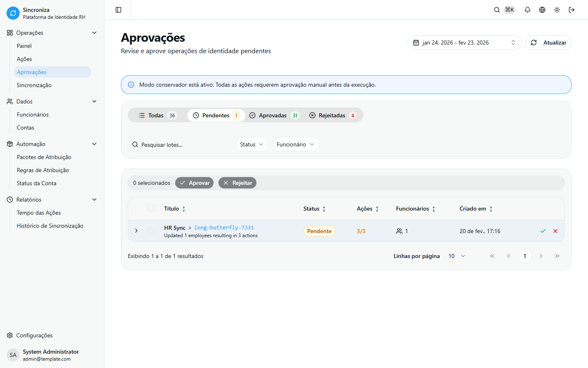Expand the HR Sync row details

click(x=136, y=231)
